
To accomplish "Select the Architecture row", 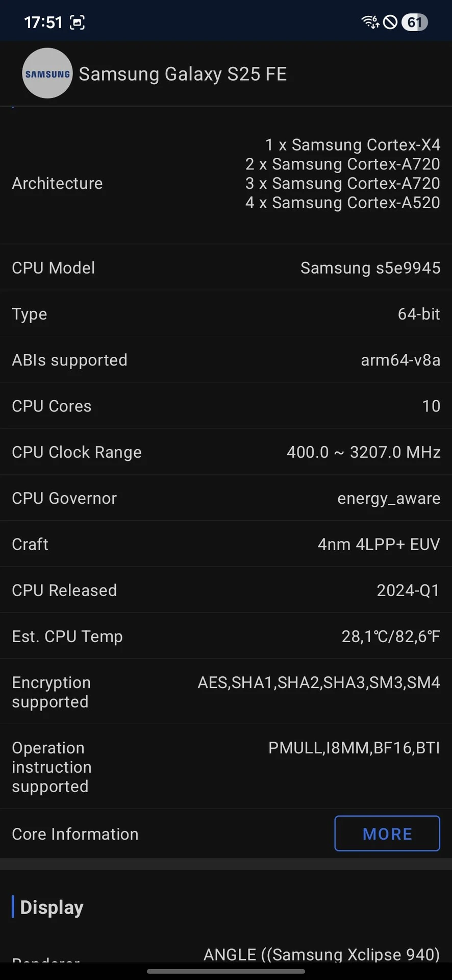I will pos(226,174).
